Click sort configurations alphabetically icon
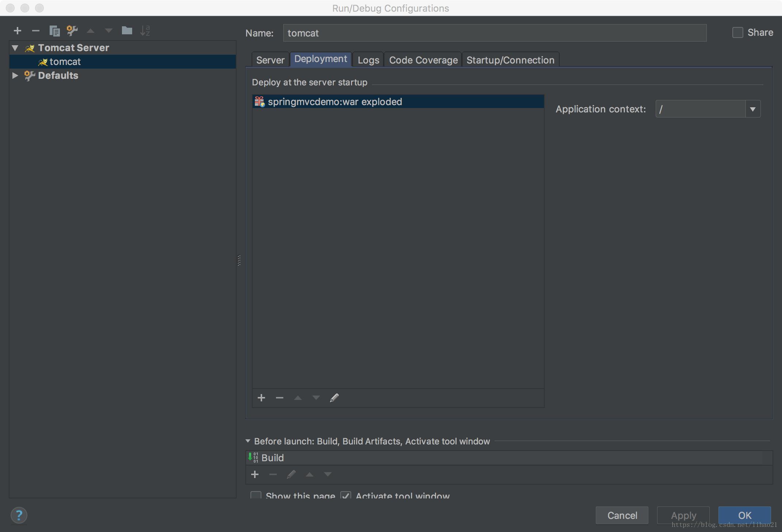 [x=145, y=31]
